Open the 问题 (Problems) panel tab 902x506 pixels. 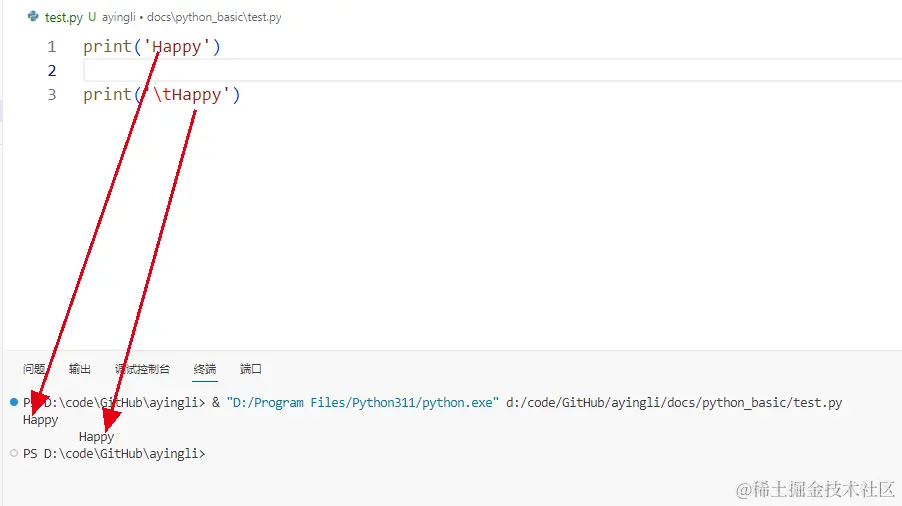click(35, 369)
